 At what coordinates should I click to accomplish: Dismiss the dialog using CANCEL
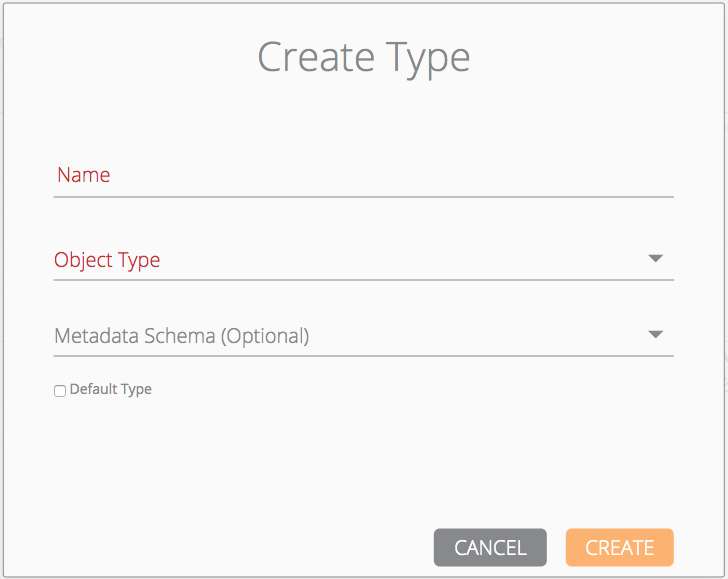tap(490, 548)
